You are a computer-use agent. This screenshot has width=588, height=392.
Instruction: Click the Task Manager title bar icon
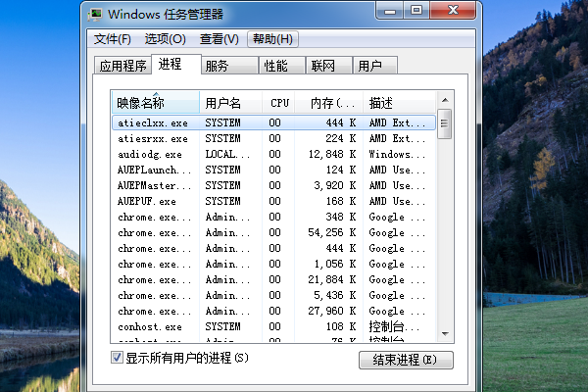[x=95, y=15]
